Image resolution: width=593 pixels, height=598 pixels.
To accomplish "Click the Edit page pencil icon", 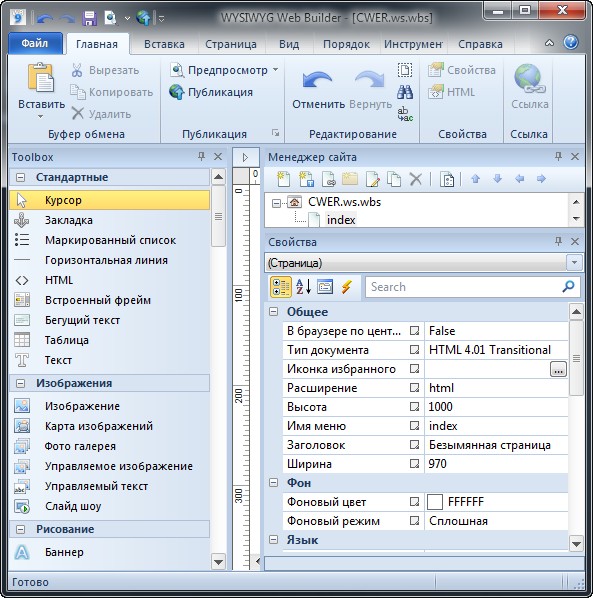I will (x=372, y=179).
